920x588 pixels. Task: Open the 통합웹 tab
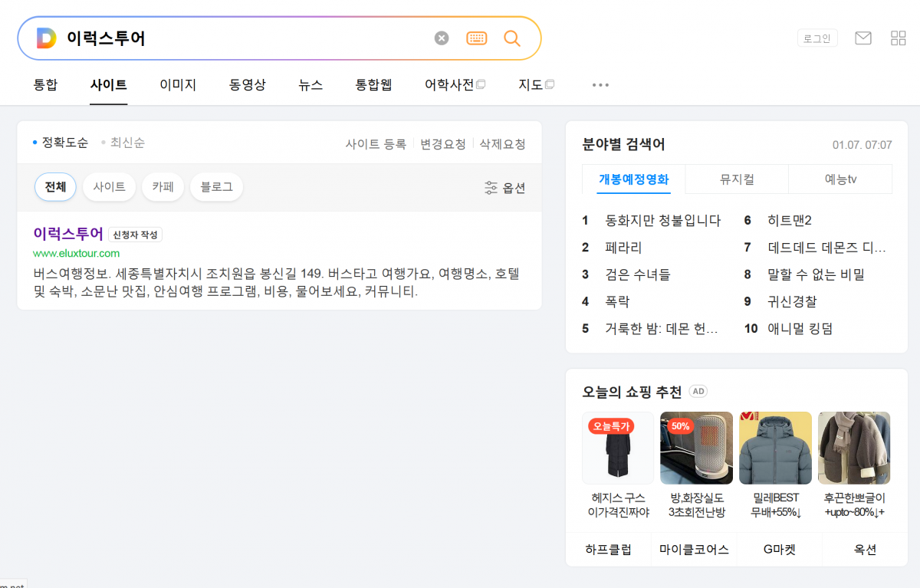[x=373, y=85]
